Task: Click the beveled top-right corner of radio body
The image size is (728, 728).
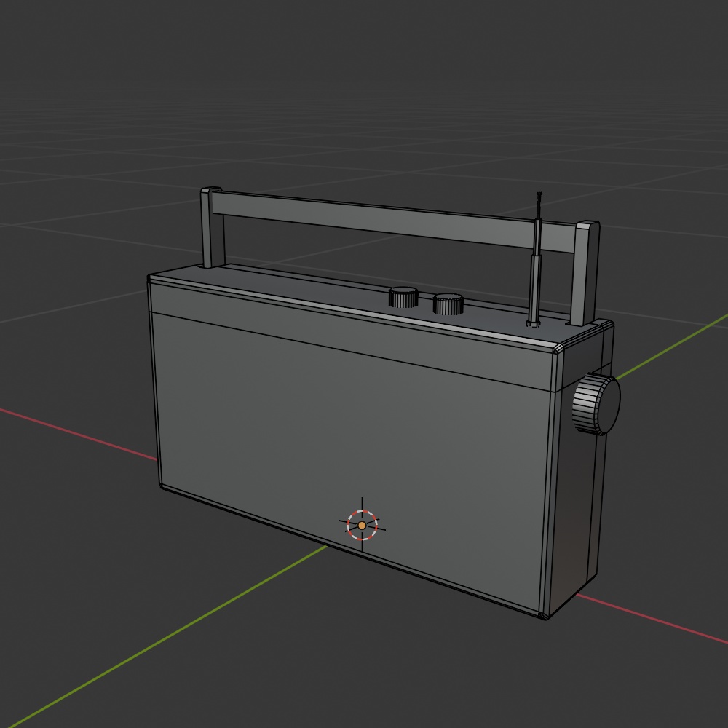Action: coord(558,349)
